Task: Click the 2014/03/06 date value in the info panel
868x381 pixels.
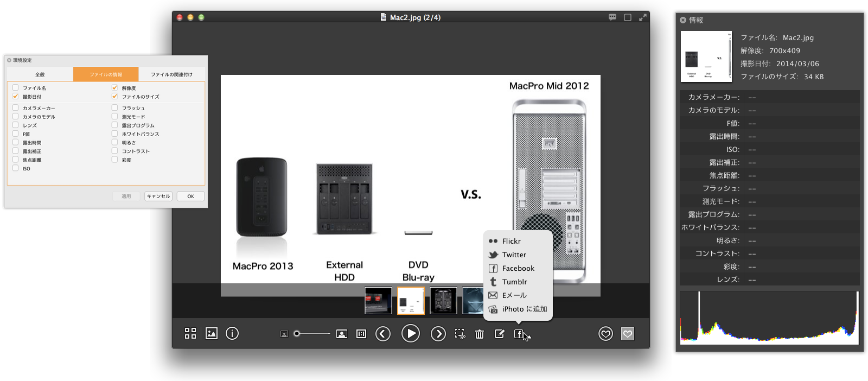Action: click(x=797, y=63)
